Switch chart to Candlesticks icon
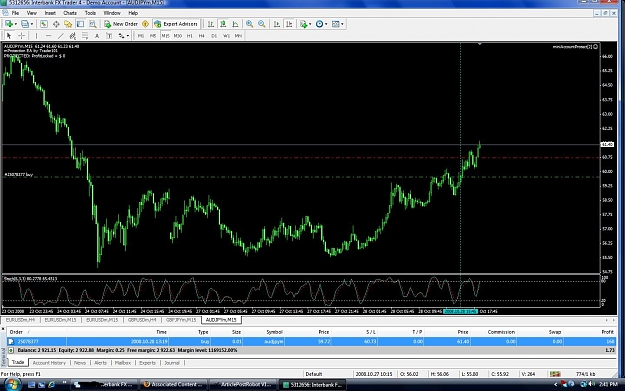This screenshot has width=625, height=391. tap(223, 24)
